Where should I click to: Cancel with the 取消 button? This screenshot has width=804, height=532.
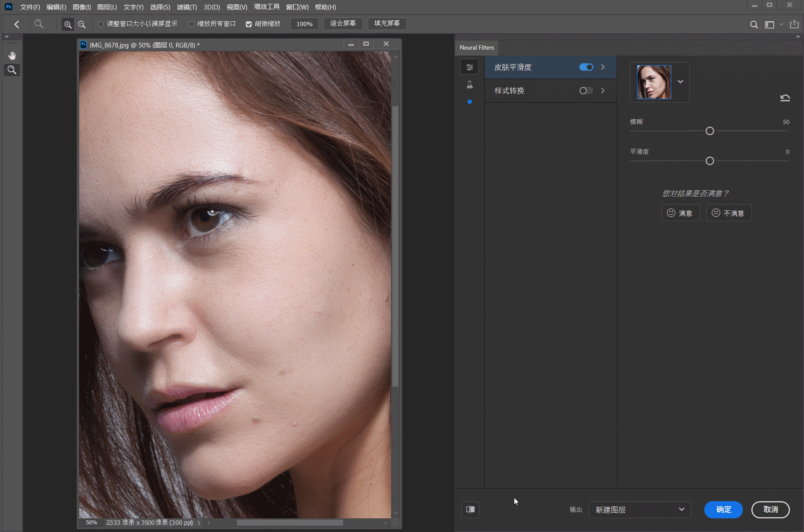pos(770,510)
